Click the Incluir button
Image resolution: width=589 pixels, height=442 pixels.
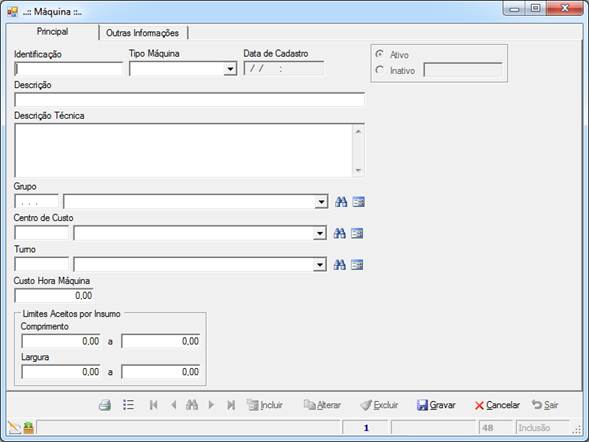265,405
